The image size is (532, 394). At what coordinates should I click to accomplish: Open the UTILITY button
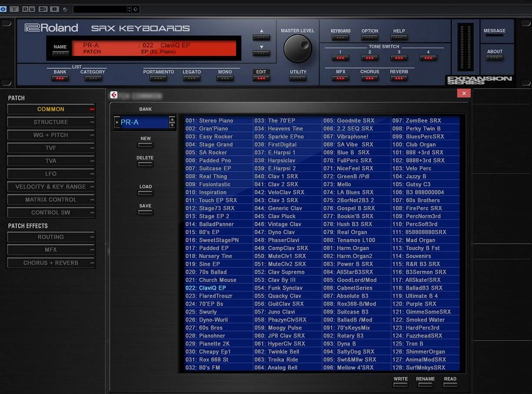pos(298,79)
